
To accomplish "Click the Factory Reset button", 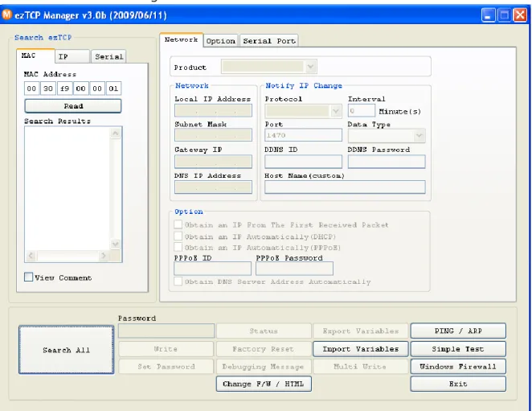I will click(264, 349).
